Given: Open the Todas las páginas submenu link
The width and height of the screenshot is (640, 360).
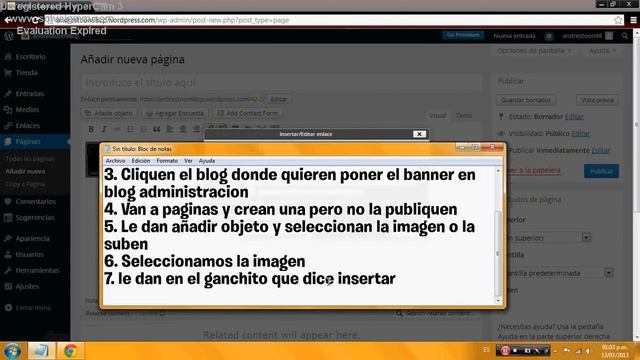Looking at the screenshot, I should (30, 159).
